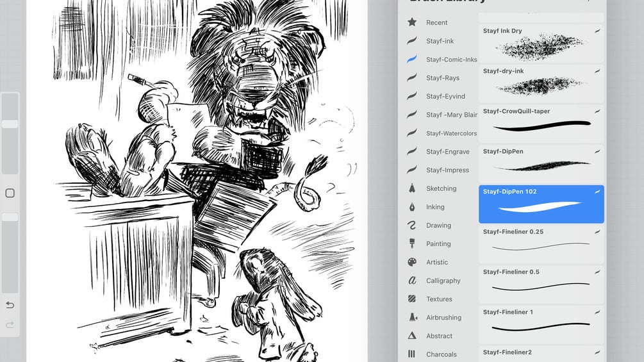Open the Drawing squiggle icon
Viewport: 644px width, 362px height.
coord(412,225)
